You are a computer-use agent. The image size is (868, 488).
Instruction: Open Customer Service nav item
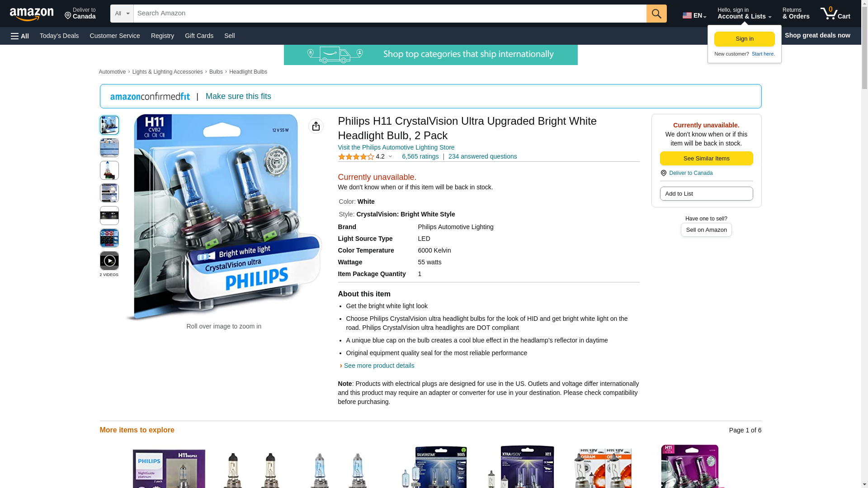pyautogui.click(x=115, y=36)
